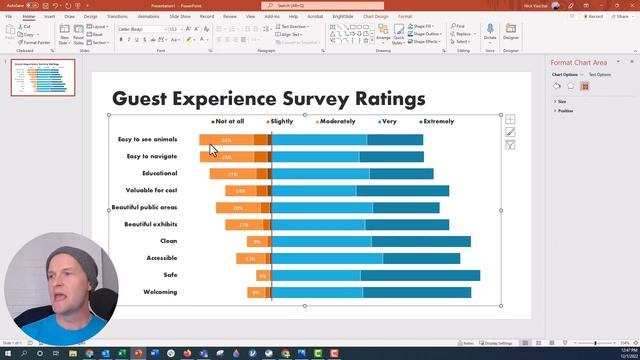The height and width of the screenshot is (360, 640).
Task: Click the Redo icon in title bar
Action: [x=68, y=6]
